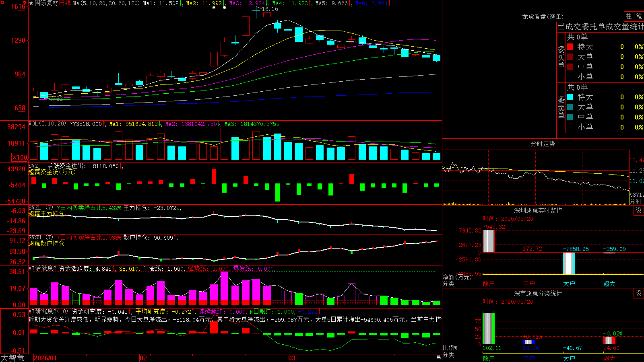Click the 16.16 high price marker
This screenshot has width=644, height=362.
click(269, 9)
